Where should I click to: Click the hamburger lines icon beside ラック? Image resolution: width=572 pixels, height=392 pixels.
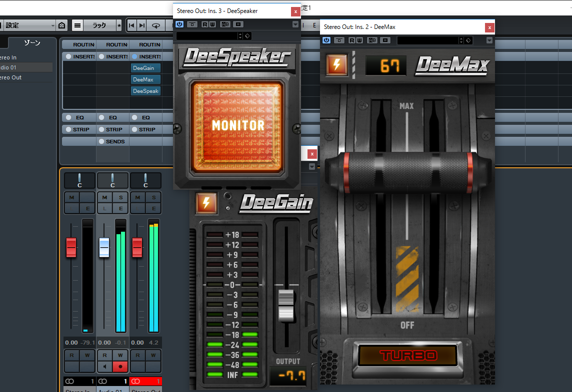pyautogui.click(x=77, y=25)
